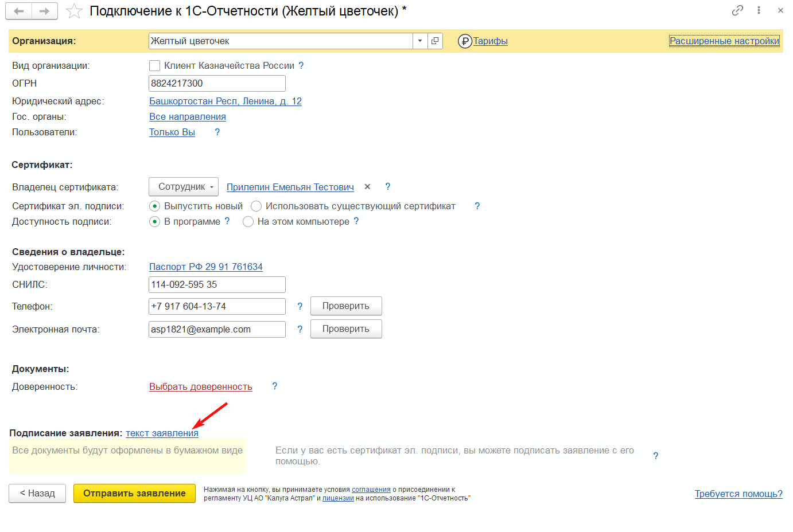Select Все документы будут оформлены в бумажном виде
This screenshot has height=532, width=793.
[127, 456]
